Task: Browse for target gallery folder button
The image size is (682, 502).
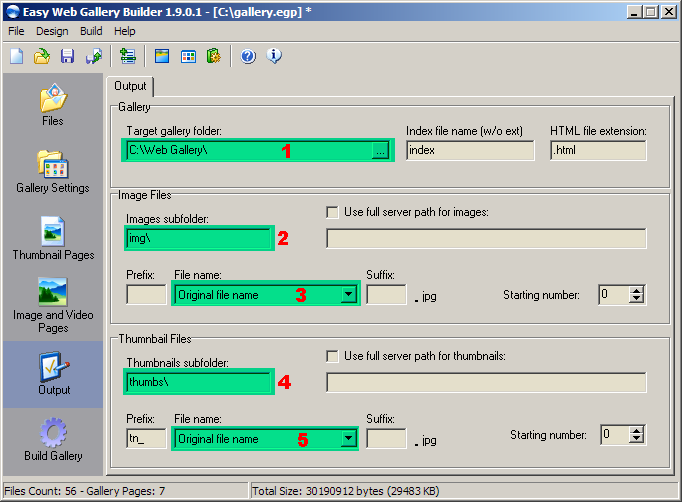Action: tap(380, 151)
